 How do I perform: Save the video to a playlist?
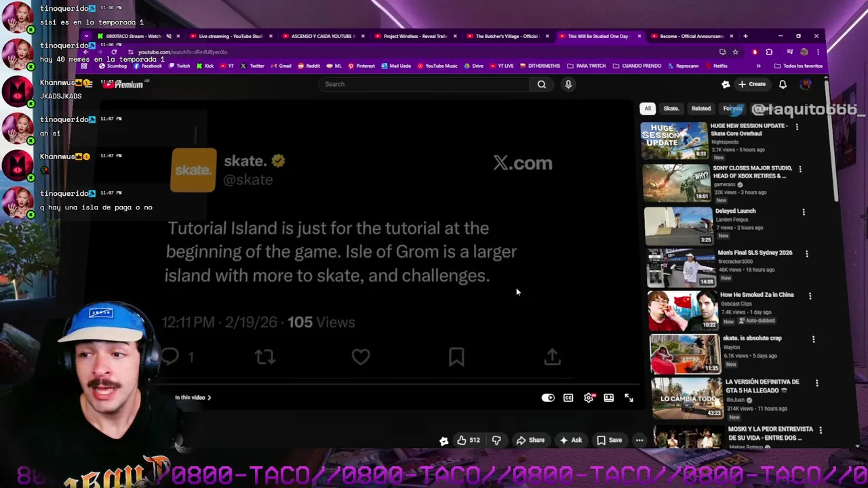click(x=609, y=440)
